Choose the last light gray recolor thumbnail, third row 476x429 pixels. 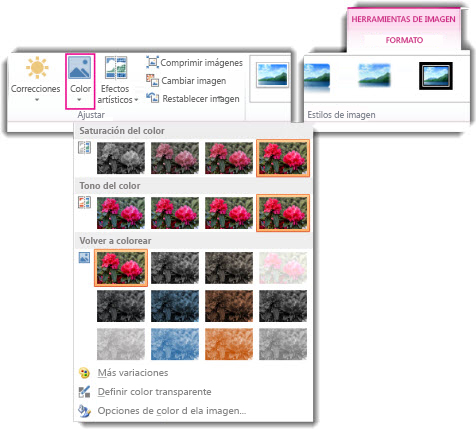283,344
